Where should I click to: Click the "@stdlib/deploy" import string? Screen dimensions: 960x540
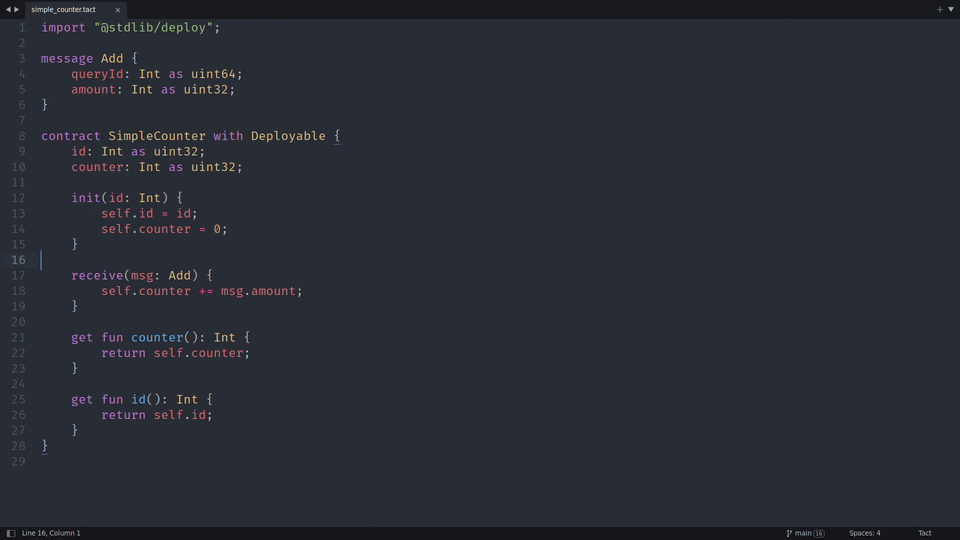(153, 28)
